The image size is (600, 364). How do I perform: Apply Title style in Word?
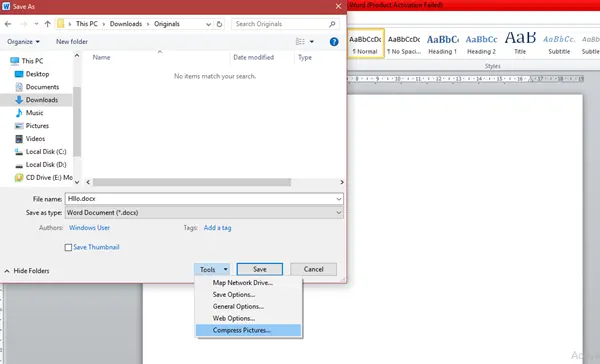tap(520, 44)
